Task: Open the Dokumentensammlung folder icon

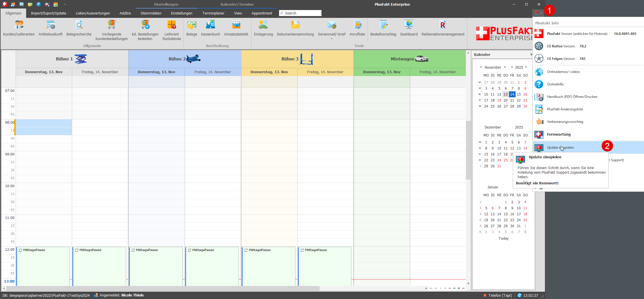Action: pyautogui.click(x=295, y=28)
